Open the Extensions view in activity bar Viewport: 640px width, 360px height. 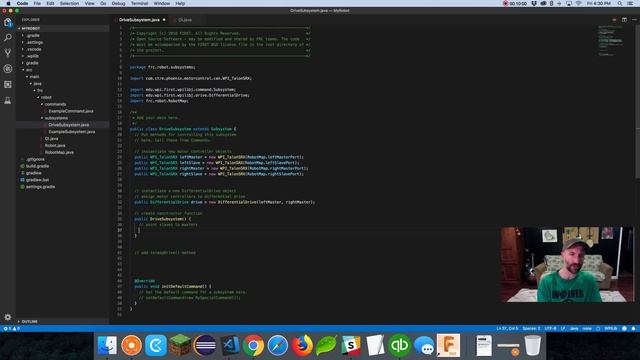(x=8, y=84)
